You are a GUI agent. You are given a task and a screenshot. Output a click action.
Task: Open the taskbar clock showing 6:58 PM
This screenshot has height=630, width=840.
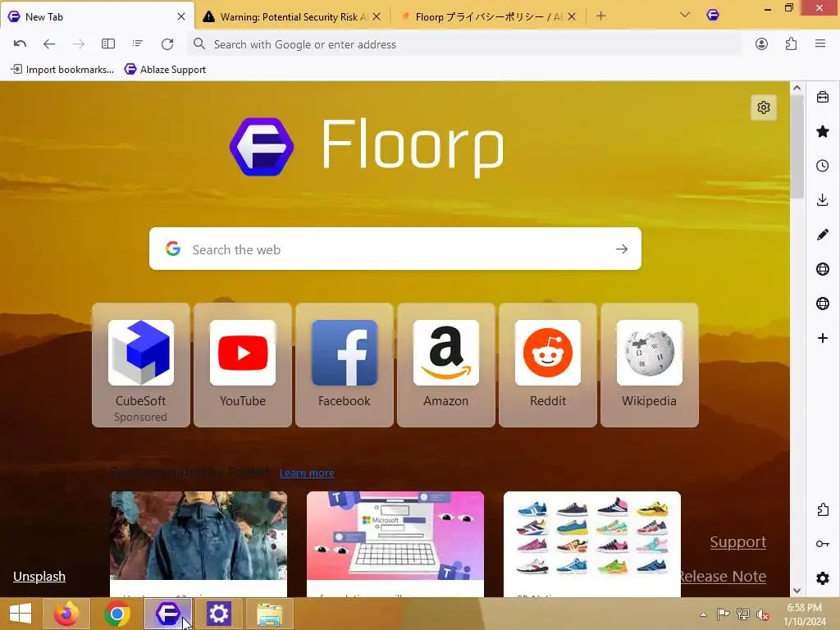click(805, 614)
